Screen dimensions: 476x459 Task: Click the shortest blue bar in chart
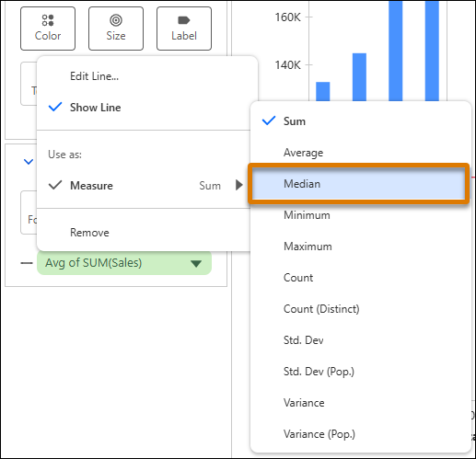323,91
